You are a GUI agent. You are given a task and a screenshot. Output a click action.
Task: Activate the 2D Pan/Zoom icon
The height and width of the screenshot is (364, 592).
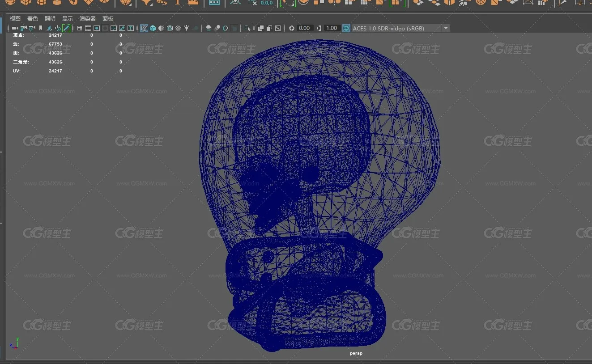58,28
